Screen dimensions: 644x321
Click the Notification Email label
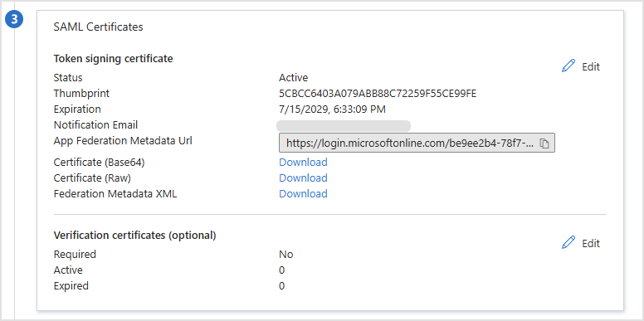point(95,124)
